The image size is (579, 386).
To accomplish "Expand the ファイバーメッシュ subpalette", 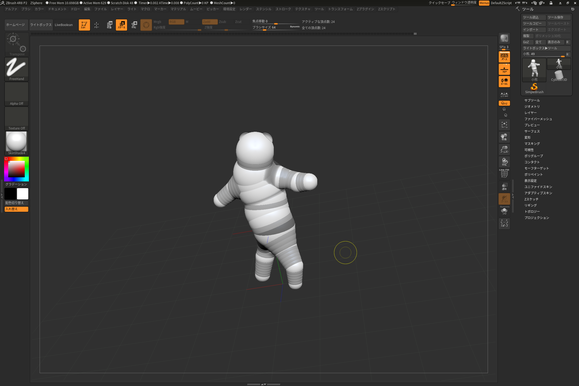I will coord(538,119).
